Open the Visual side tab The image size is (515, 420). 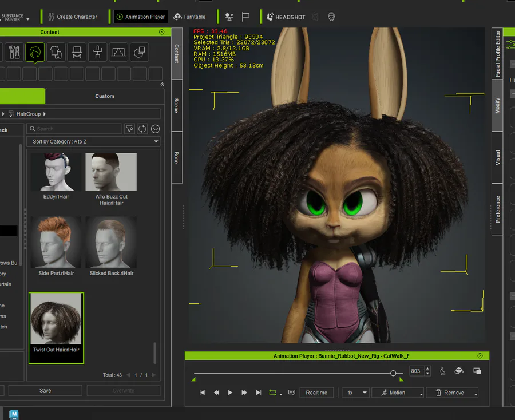(x=497, y=157)
